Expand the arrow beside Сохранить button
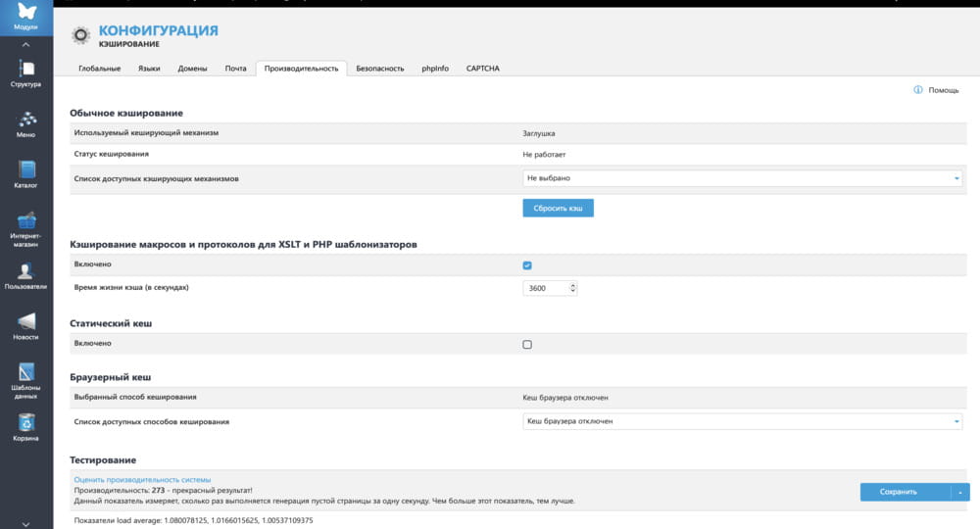Viewport: 980px width, 529px height. [x=961, y=492]
